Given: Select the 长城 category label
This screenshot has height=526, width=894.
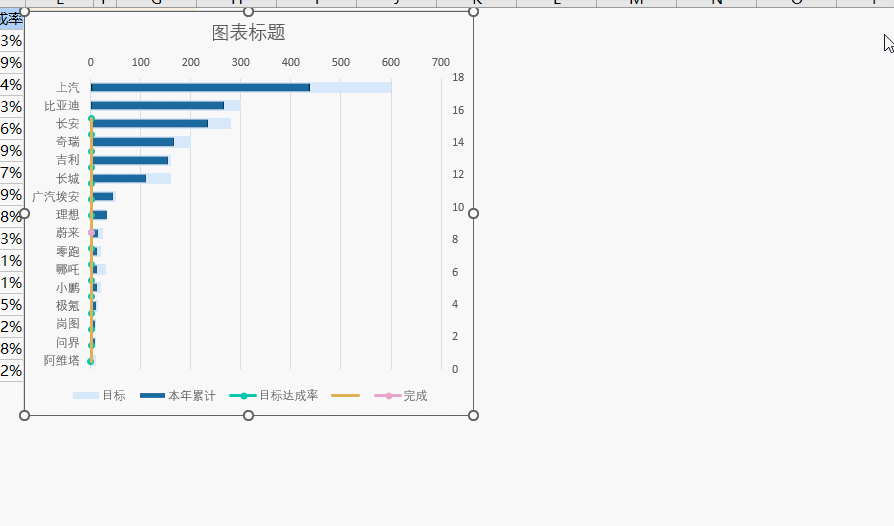Looking at the screenshot, I should pos(67,178).
